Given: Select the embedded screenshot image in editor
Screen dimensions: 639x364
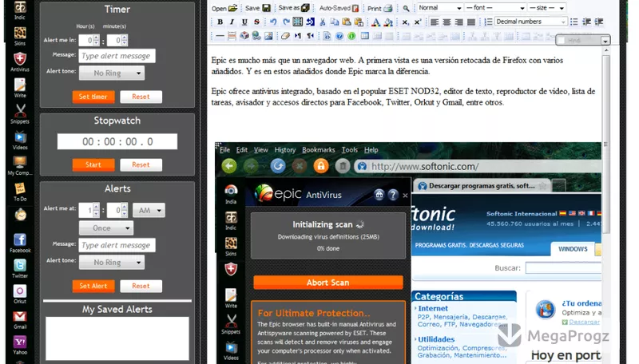Looking at the screenshot, I should coord(408,253).
